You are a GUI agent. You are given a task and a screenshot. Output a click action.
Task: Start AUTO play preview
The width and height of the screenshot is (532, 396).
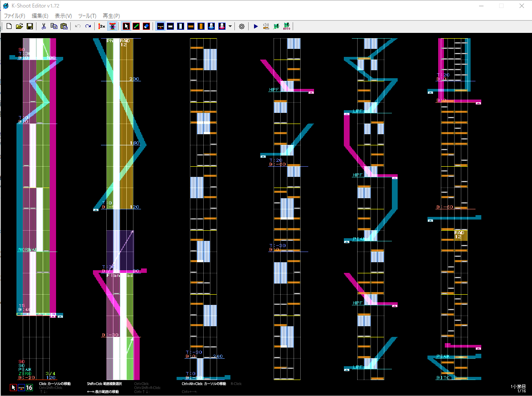287,26
